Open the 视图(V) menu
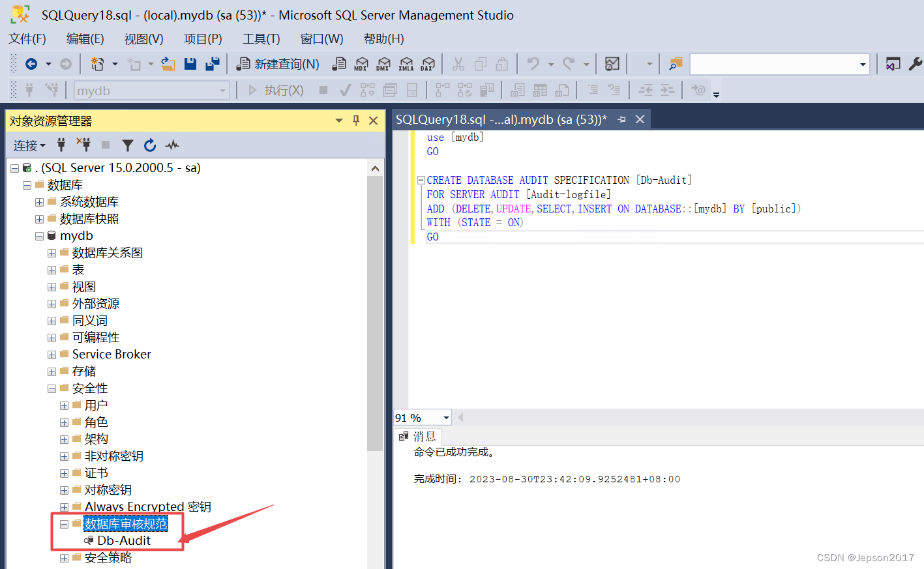 (144, 39)
